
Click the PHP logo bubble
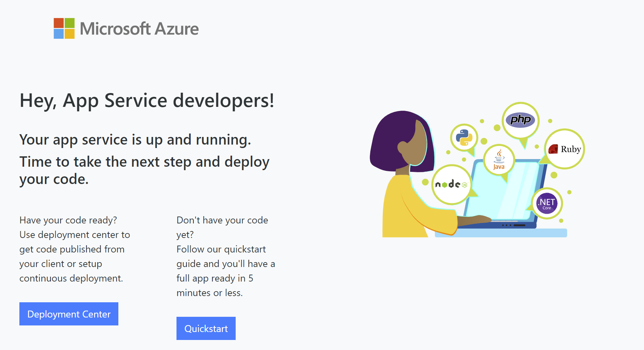(x=520, y=120)
